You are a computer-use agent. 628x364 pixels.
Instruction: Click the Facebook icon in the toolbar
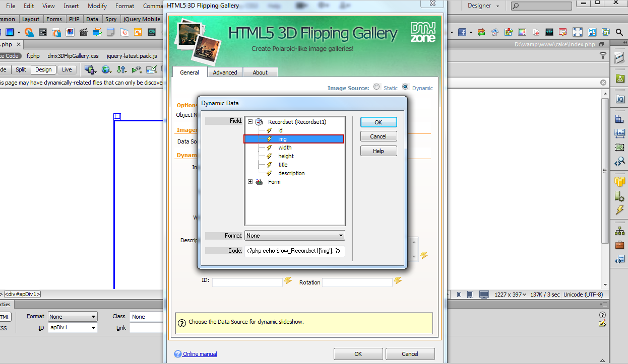(462, 32)
